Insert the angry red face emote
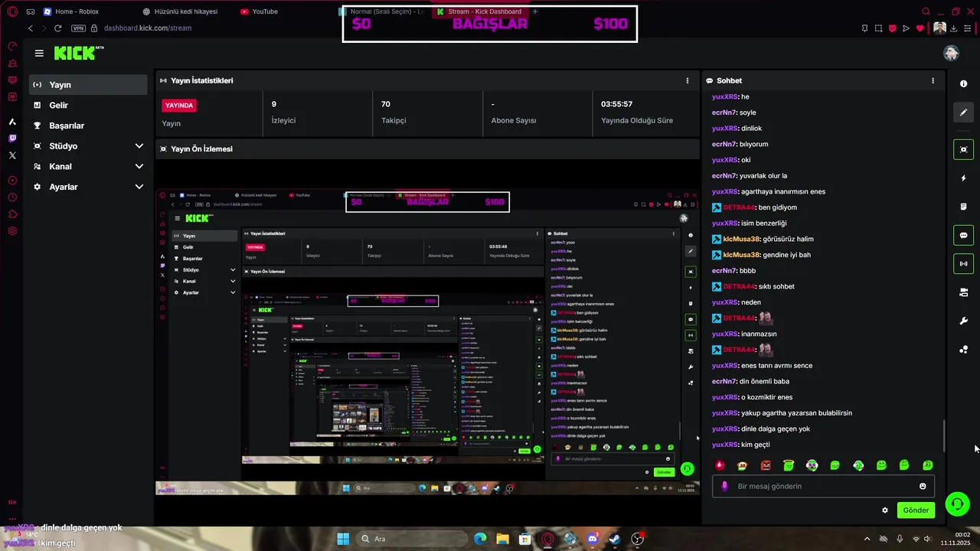The image size is (980, 551). click(766, 465)
